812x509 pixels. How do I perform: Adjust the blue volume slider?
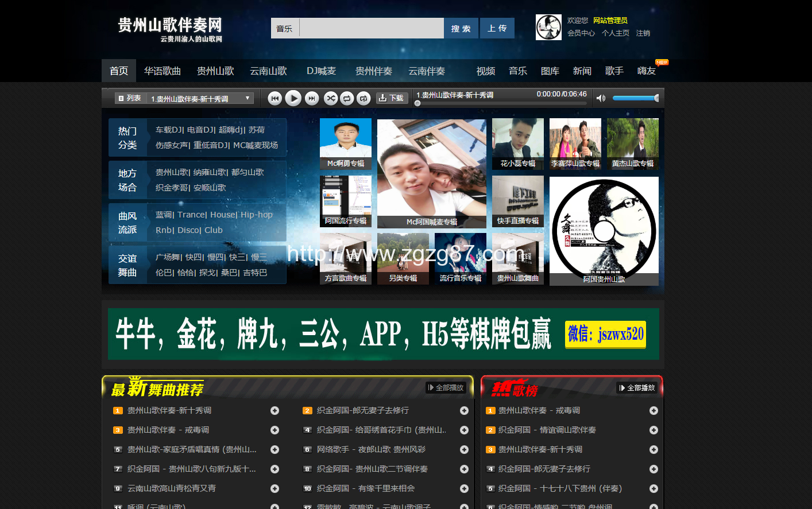click(x=635, y=98)
